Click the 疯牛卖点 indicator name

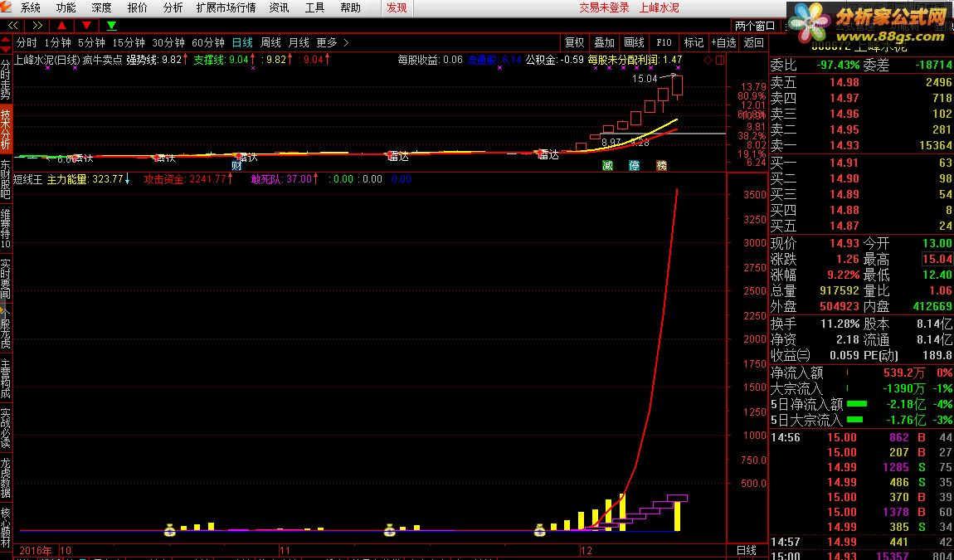102,60
